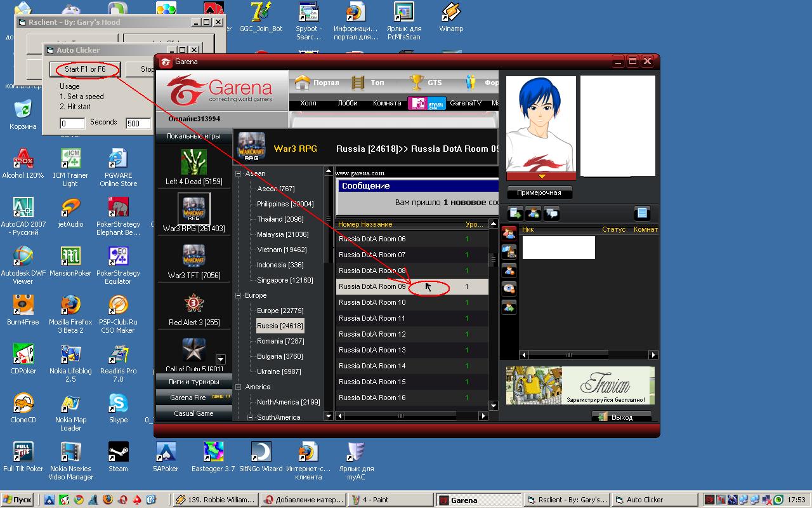The image size is (812, 508).
Task: Switch to Rsclient taskbar button
Action: (566, 500)
